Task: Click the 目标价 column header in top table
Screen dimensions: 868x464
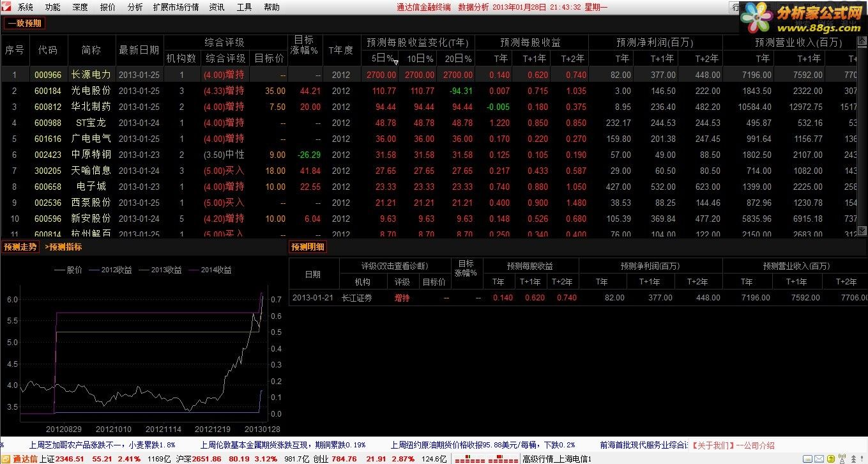Action: pos(270,58)
